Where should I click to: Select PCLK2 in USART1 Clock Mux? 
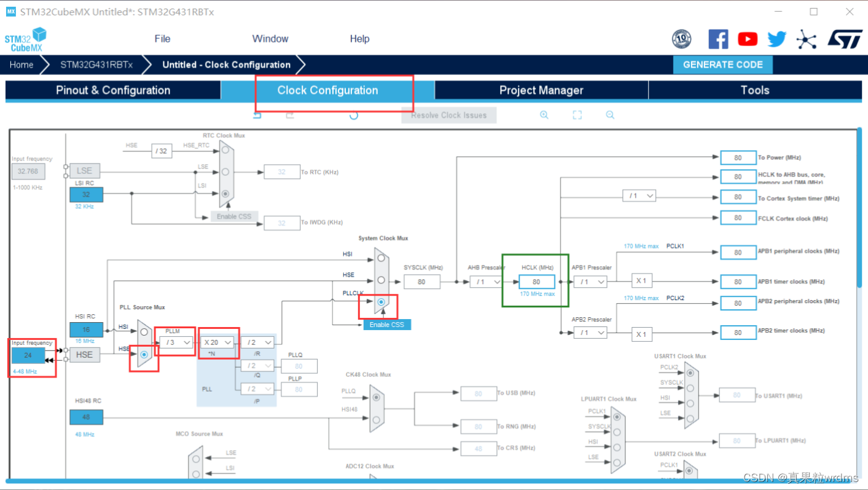pos(691,373)
